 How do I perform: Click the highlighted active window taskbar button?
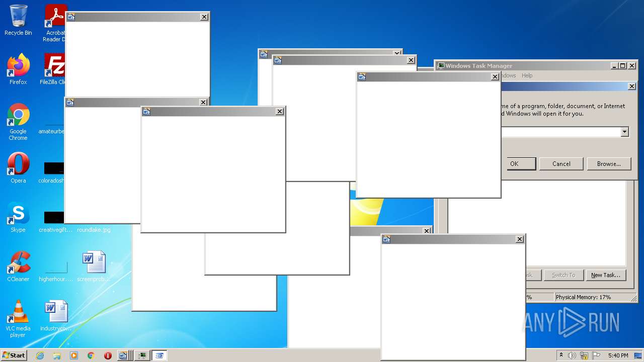(159, 355)
